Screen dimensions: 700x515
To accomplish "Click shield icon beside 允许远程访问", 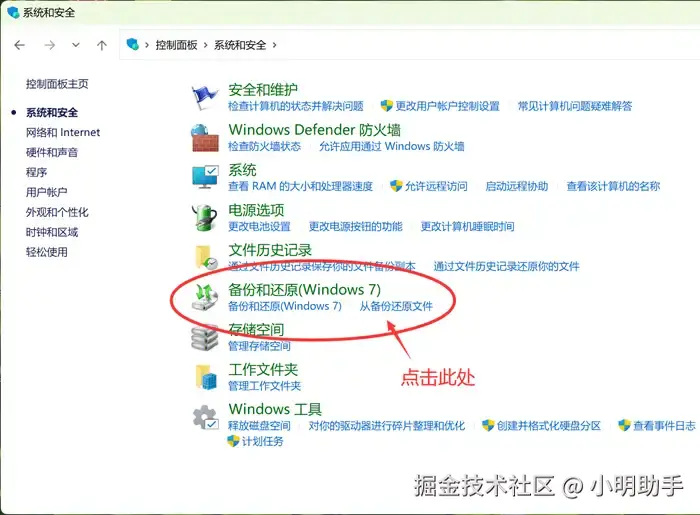I will click(x=396, y=186).
